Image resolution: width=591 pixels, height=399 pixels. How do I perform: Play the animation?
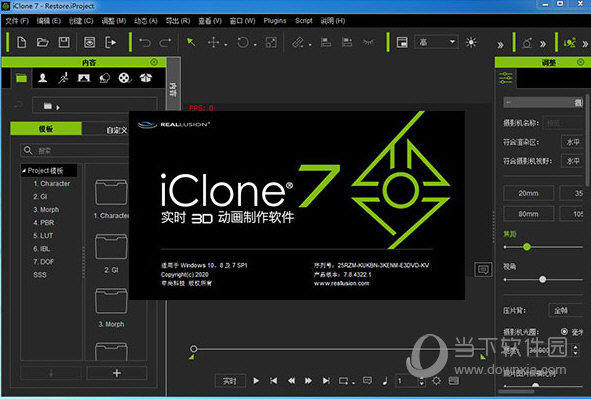coord(256,381)
